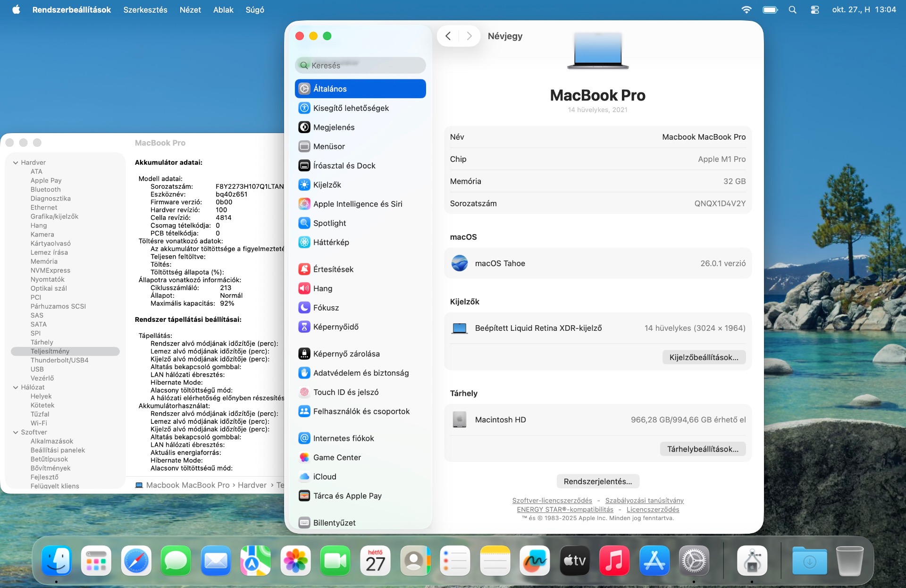Click the back navigation arrow
906x588 pixels.
[448, 36]
